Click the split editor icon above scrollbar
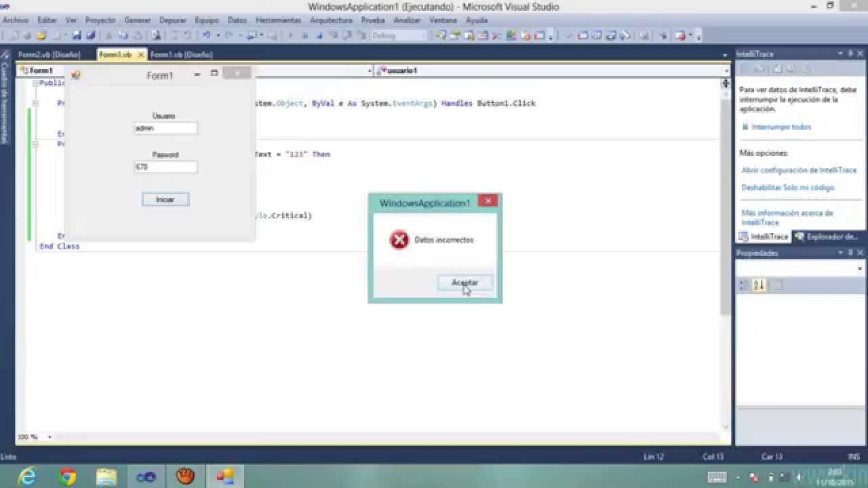This screenshot has width=868, height=488. (726, 83)
